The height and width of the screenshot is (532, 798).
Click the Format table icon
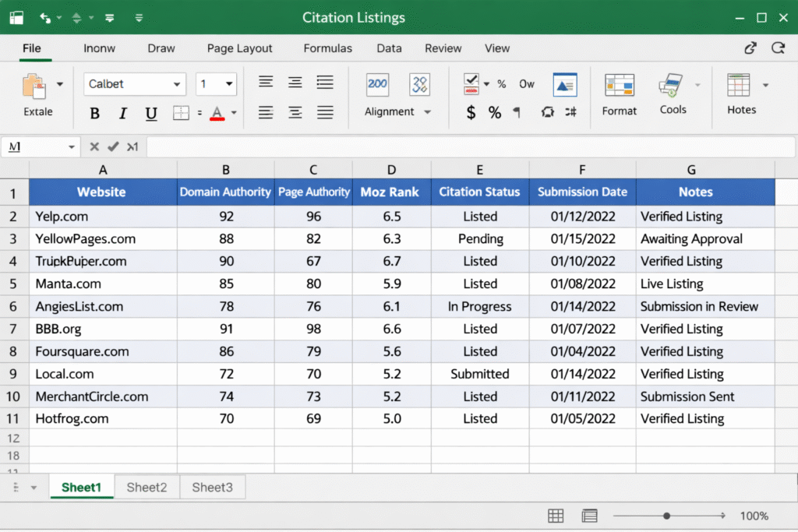(620, 85)
